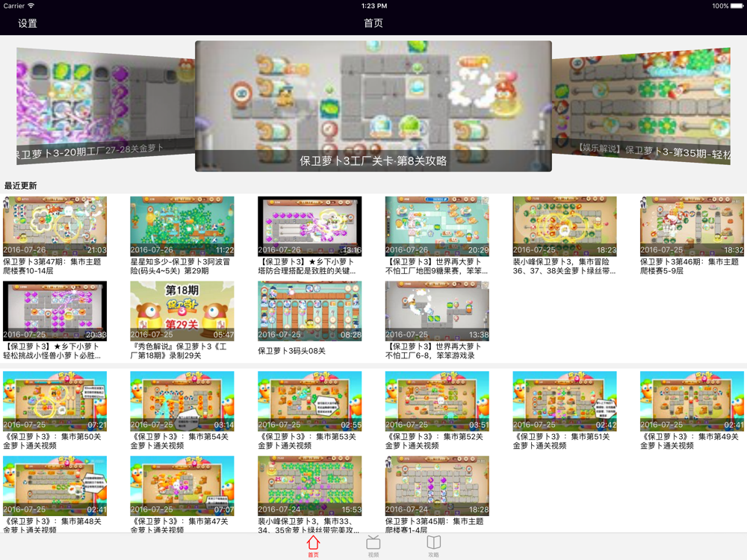The height and width of the screenshot is (560, 747).
Task: Open the 攻略 guide tab
Action: pyautogui.click(x=433, y=546)
